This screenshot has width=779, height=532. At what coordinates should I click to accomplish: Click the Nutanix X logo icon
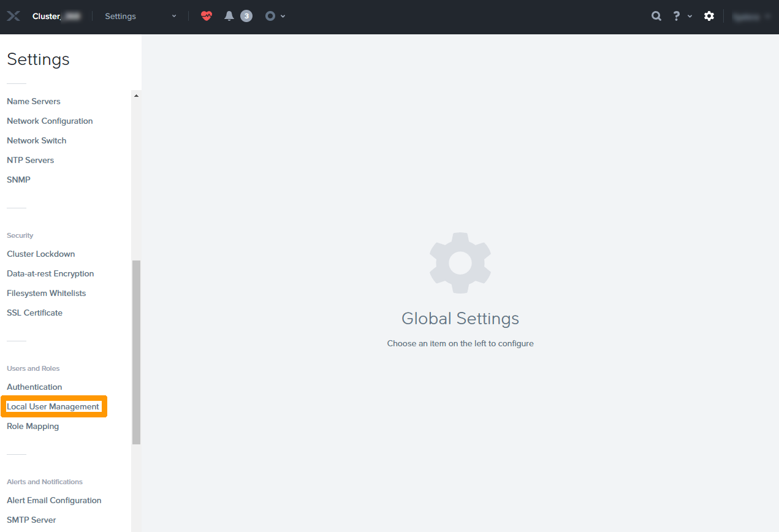pyautogui.click(x=13, y=17)
